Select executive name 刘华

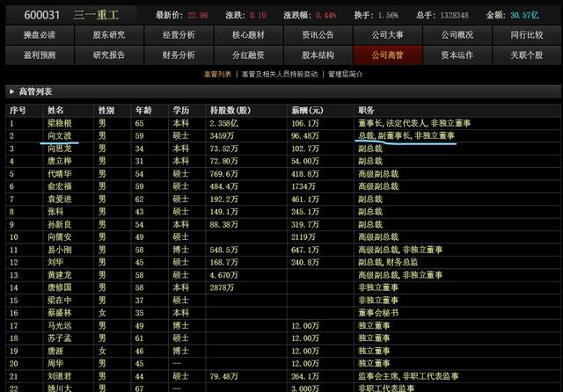point(55,262)
